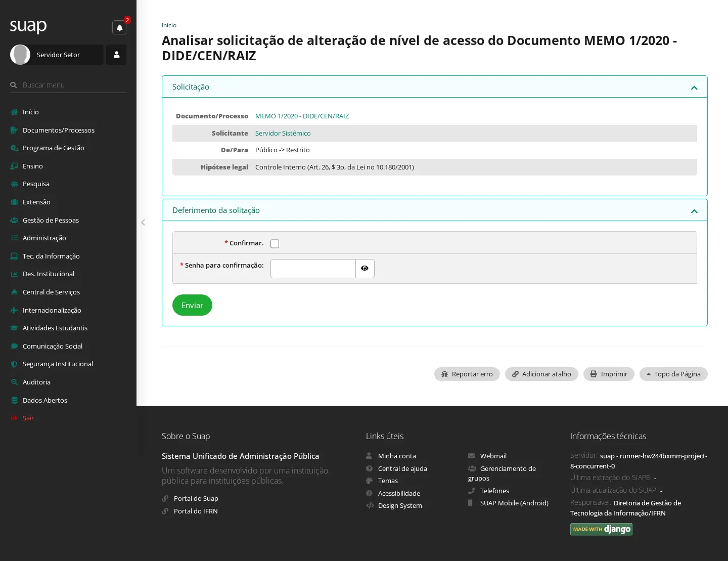Viewport: 728px width, 561px height.
Task: Click the Des. Institucional chart icon
Action: [x=14, y=274]
